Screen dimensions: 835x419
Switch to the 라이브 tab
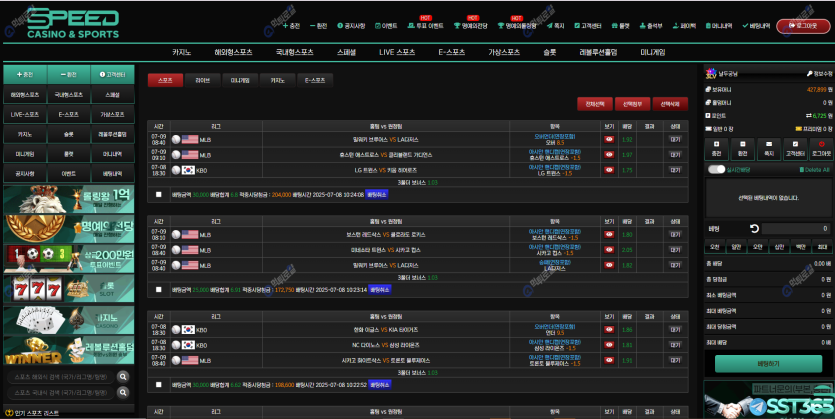(202, 80)
